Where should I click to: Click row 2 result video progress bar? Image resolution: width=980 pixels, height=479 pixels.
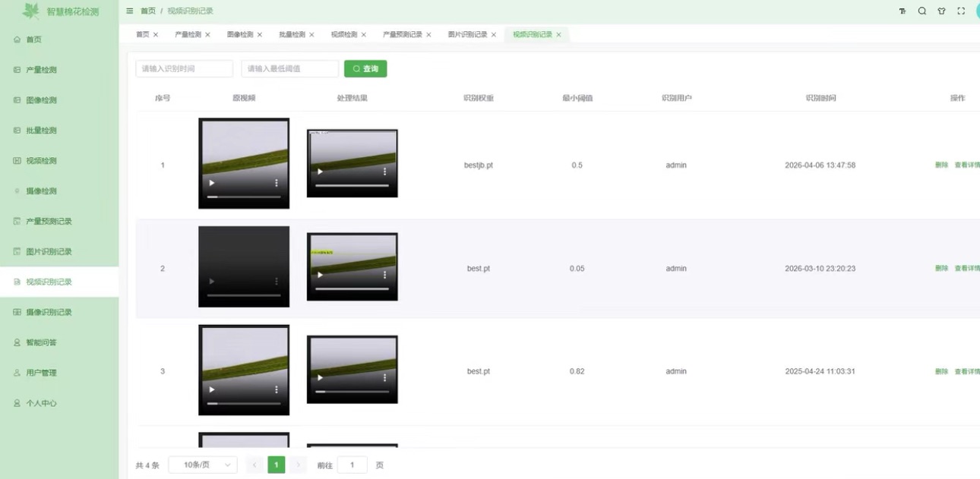352,288
